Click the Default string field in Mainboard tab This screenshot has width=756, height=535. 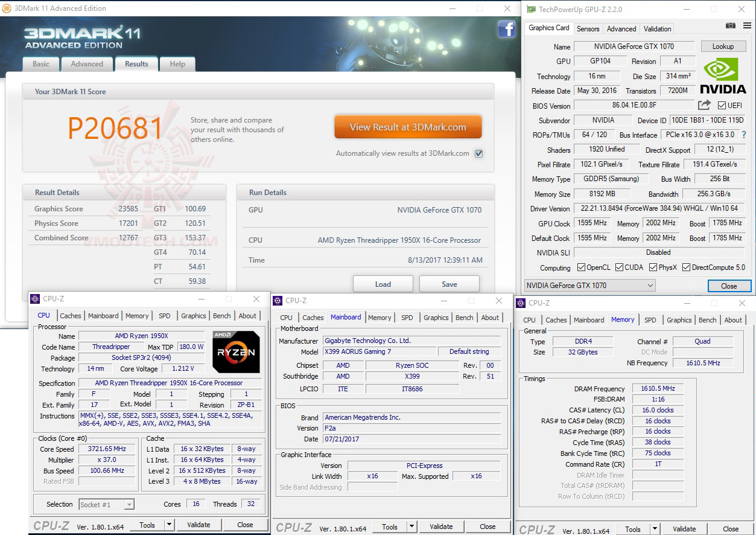coord(469,351)
